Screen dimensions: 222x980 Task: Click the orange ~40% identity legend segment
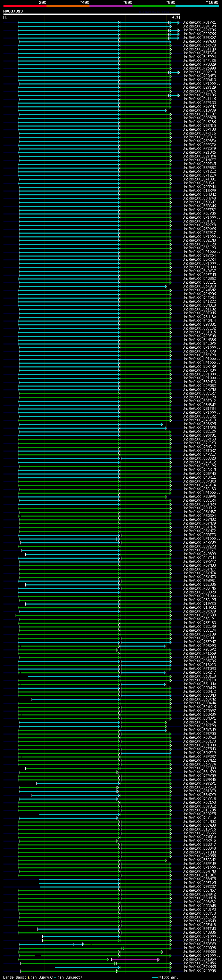coord(68,6)
